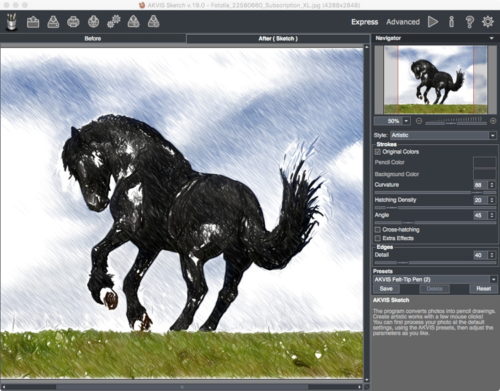Print the image via the printer icon
500x391 pixels.
[73, 22]
